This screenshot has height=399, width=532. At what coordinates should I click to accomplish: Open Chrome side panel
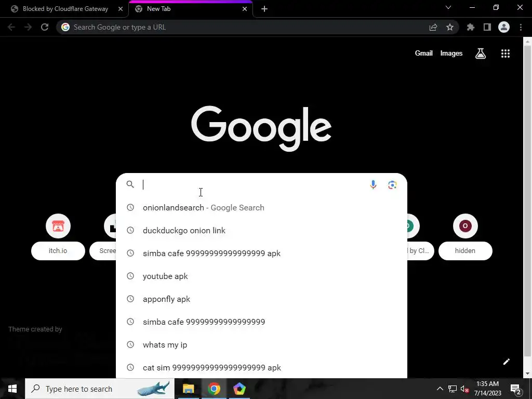[x=487, y=27]
